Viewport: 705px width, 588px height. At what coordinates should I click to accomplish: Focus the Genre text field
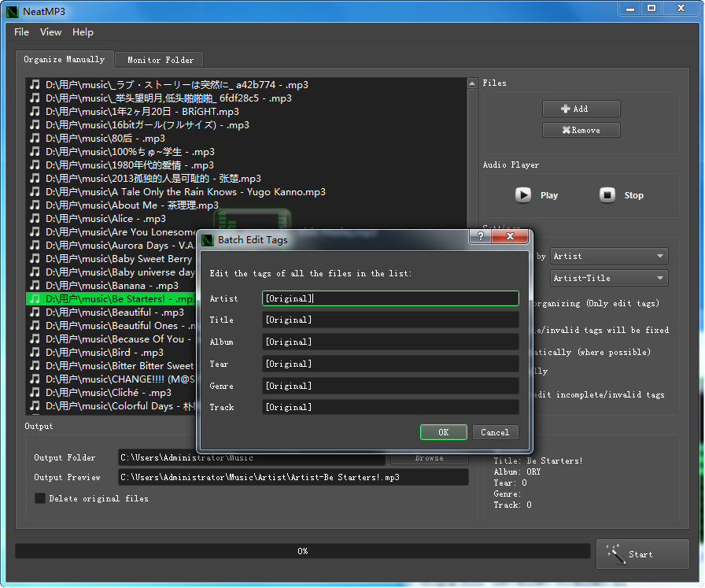(390, 386)
